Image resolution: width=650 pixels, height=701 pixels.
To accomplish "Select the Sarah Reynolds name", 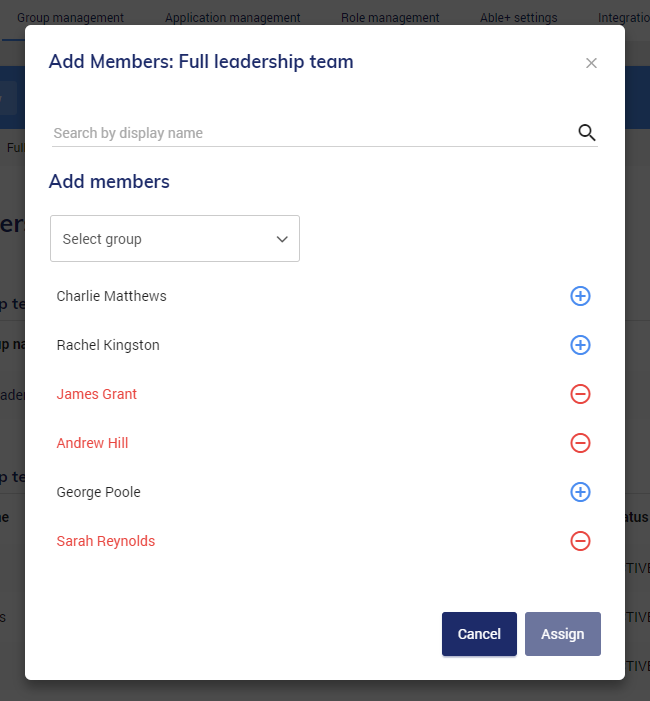I will coord(106,541).
